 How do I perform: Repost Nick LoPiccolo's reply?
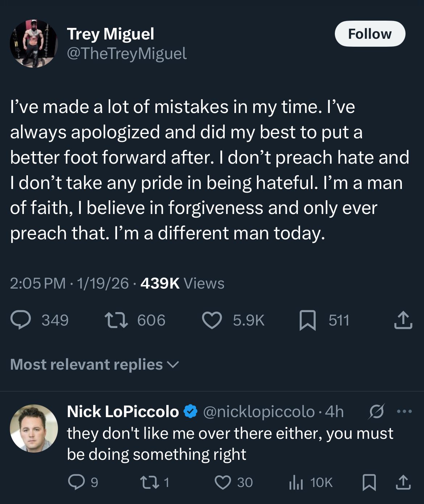point(147,482)
